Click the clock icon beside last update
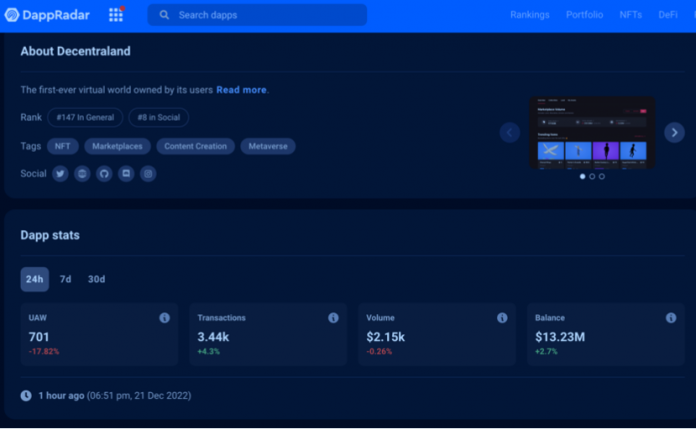Image resolution: width=696 pixels, height=429 pixels. (26, 396)
